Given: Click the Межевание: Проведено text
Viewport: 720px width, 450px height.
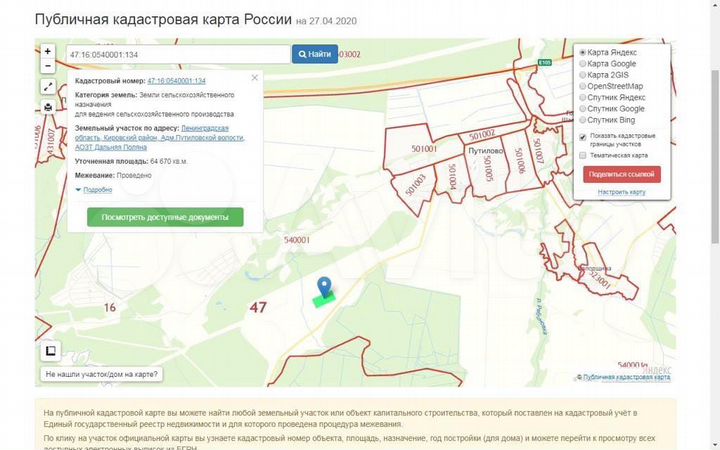Looking at the screenshot, I should pos(113,175).
